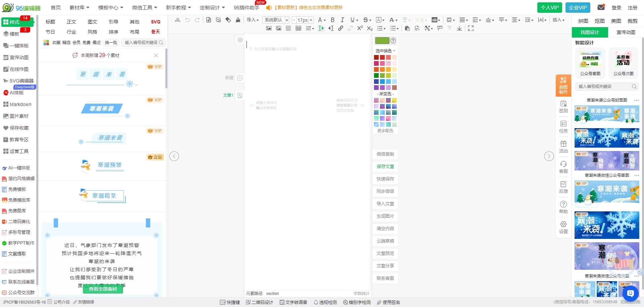Open the find and replace tool
Screen dimensions: 644x307
tap(417, 29)
